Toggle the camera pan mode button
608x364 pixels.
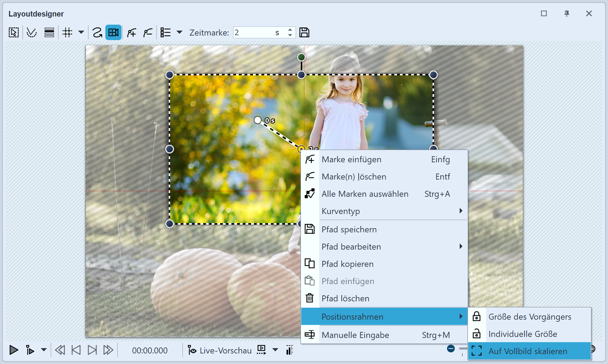click(113, 33)
